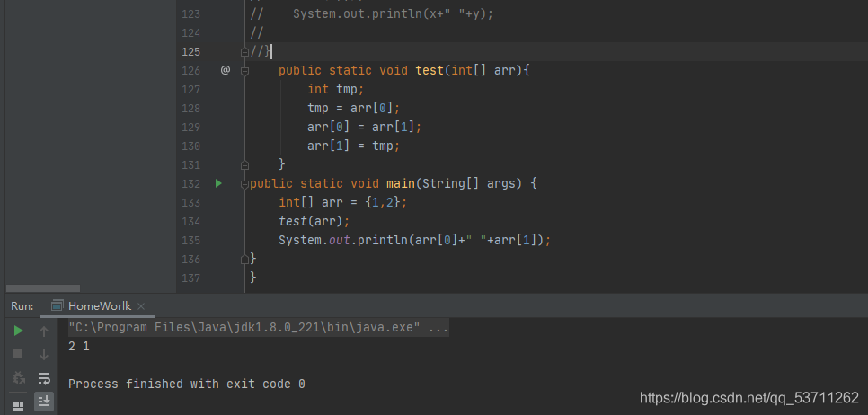The image size is (868, 415).
Task: Click the test method name in declaration
Action: pos(430,70)
